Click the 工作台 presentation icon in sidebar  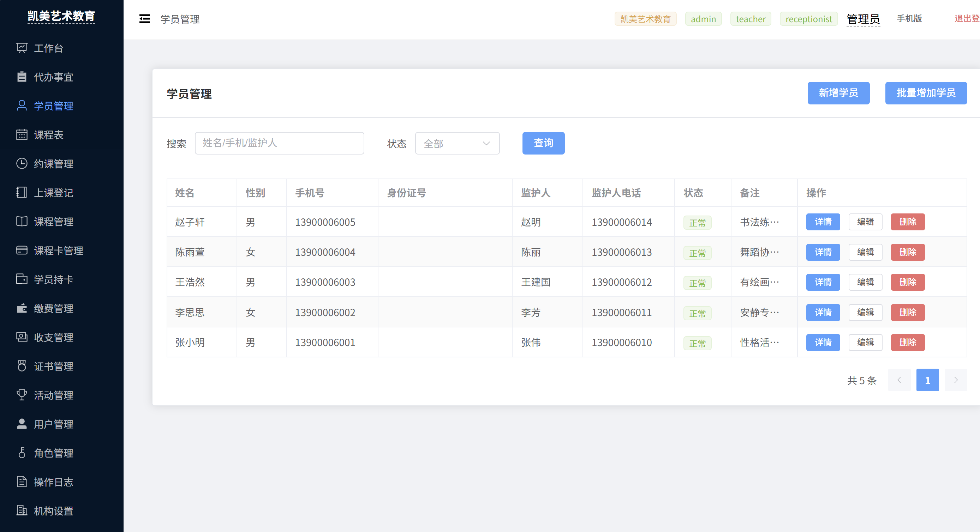tap(22, 48)
